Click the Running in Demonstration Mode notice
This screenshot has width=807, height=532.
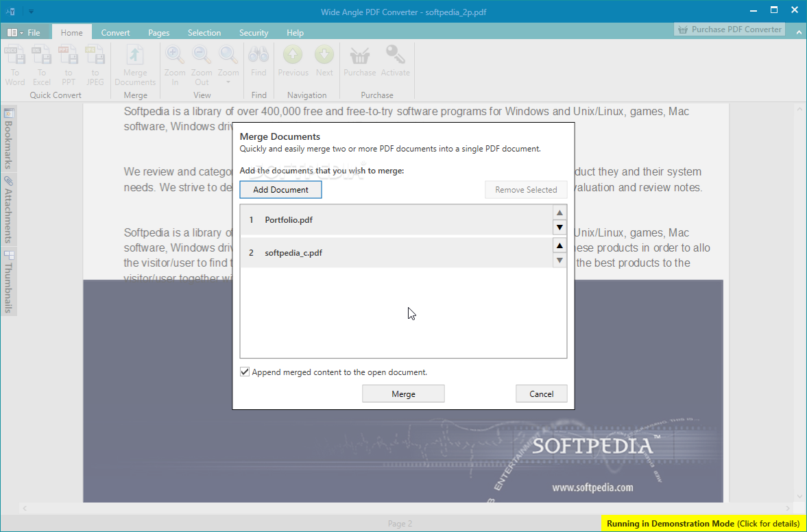click(703, 524)
